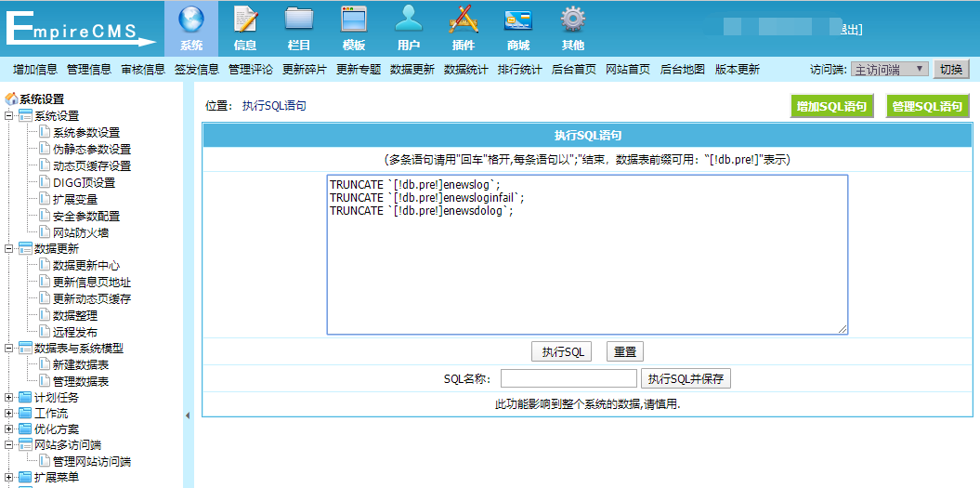Open 数据整理 in the sidebar
This screenshot has width=980, height=488.
click(x=75, y=315)
